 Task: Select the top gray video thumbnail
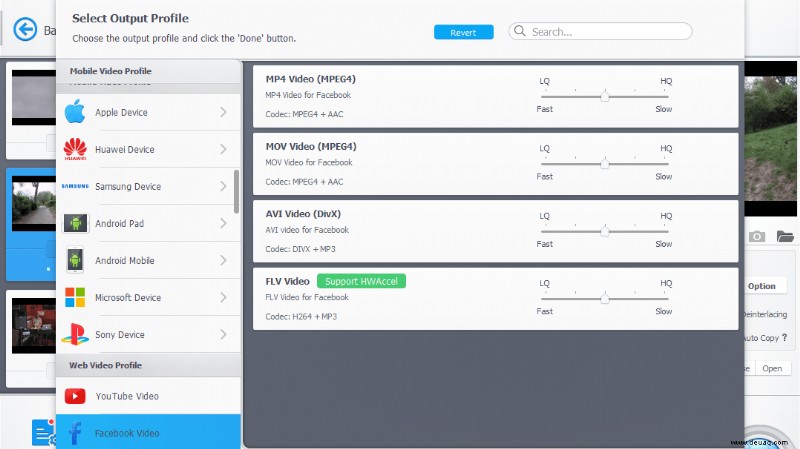(34, 97)
